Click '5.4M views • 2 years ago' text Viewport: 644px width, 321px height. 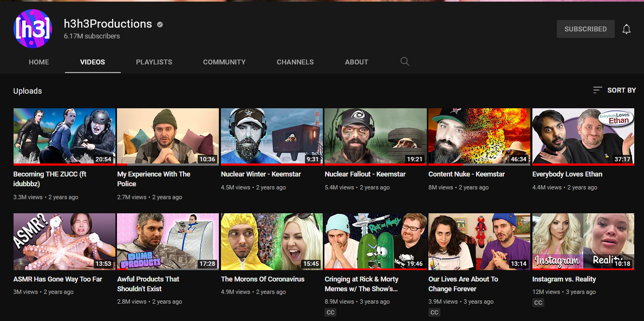[357, 187]
